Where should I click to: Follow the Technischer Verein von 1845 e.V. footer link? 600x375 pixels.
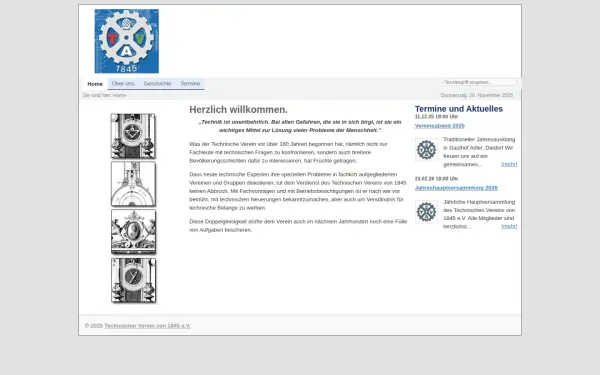point(147,326)
